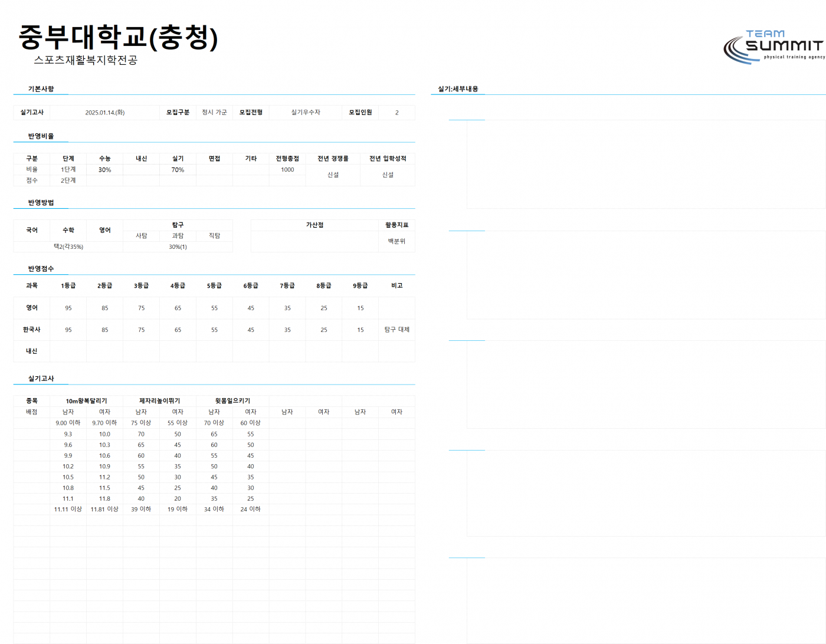Select 신설 under 전년 입학성적

pyautogui.click(x=388, y=175)
